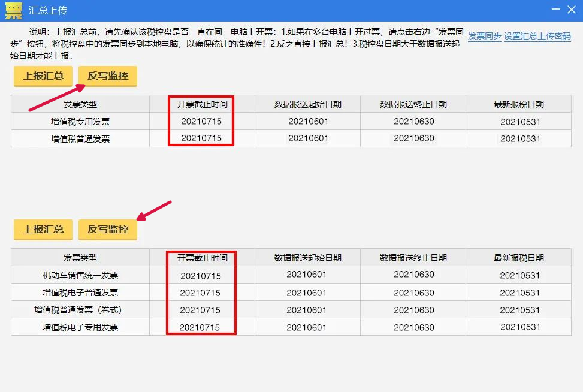The width and height of the screenshot is (583, 392).
Task: Select the 增值税普通发票 row label
Action: (80, 138)
